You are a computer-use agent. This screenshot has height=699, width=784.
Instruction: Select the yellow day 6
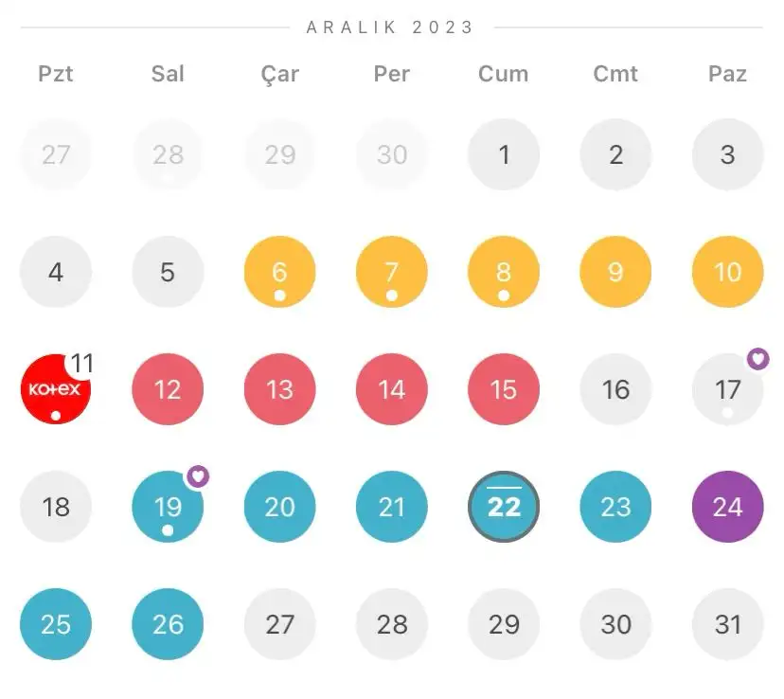[x=279, y=272]
